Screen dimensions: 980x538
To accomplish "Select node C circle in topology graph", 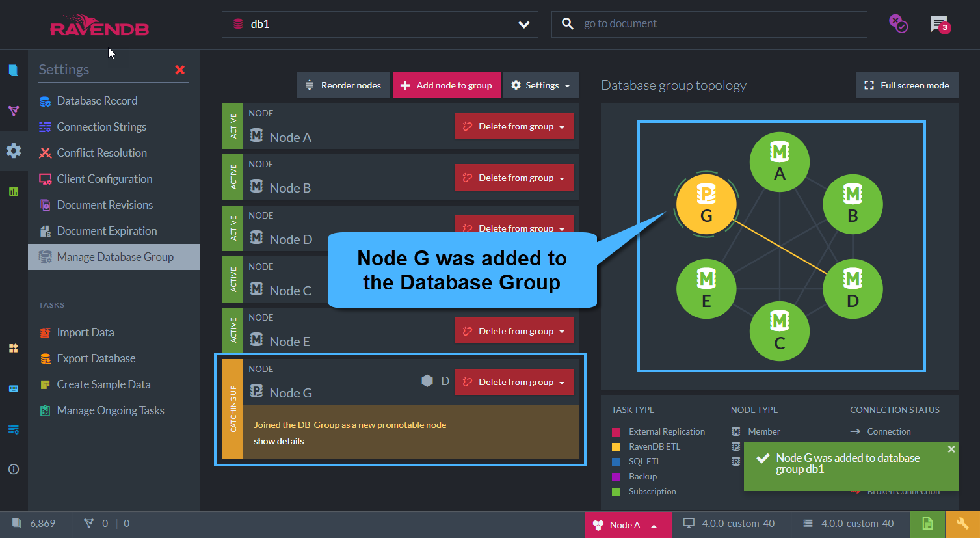I will click(x=780, y=331).
